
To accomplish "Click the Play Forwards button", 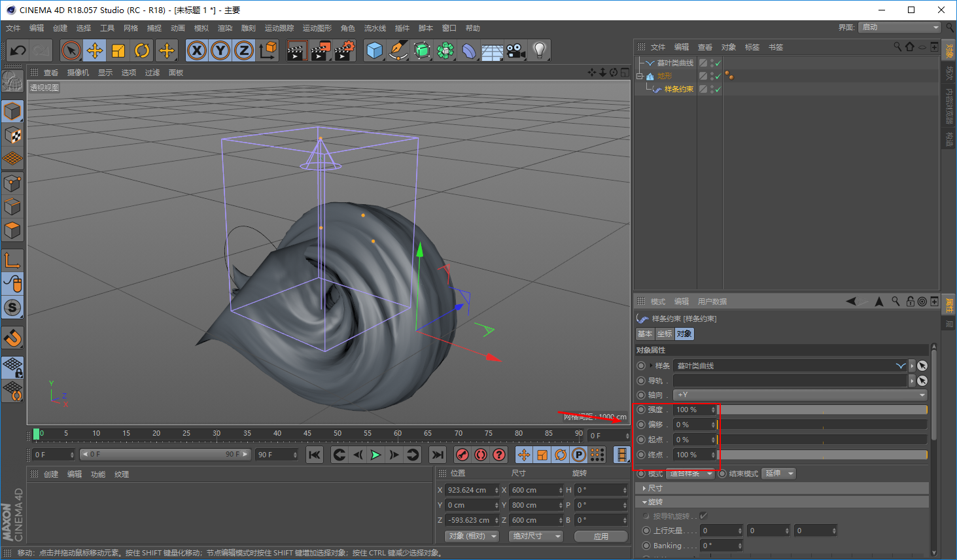I will point(375,455).
